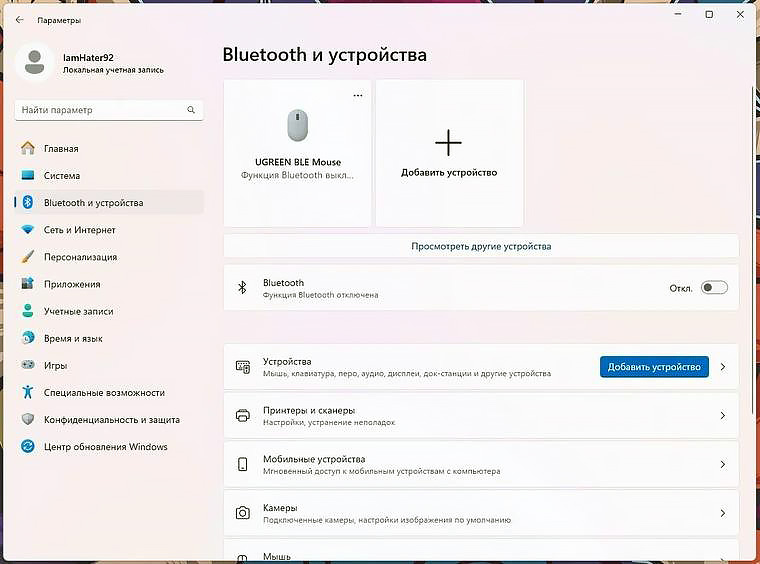Click the Конфиденциальность shield icon
760x564 pixels.
pyautogui.click(x=28, y=419)
